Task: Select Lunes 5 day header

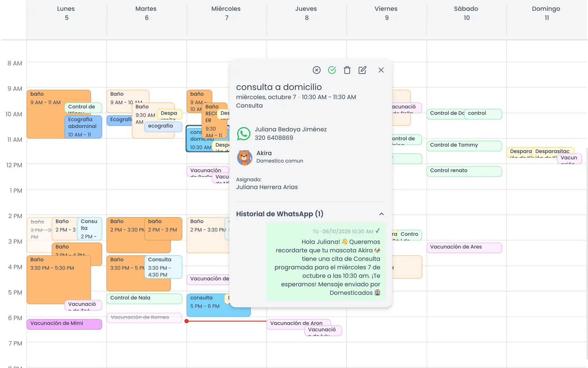Action: pyautogui.click(x=66, y=13)
